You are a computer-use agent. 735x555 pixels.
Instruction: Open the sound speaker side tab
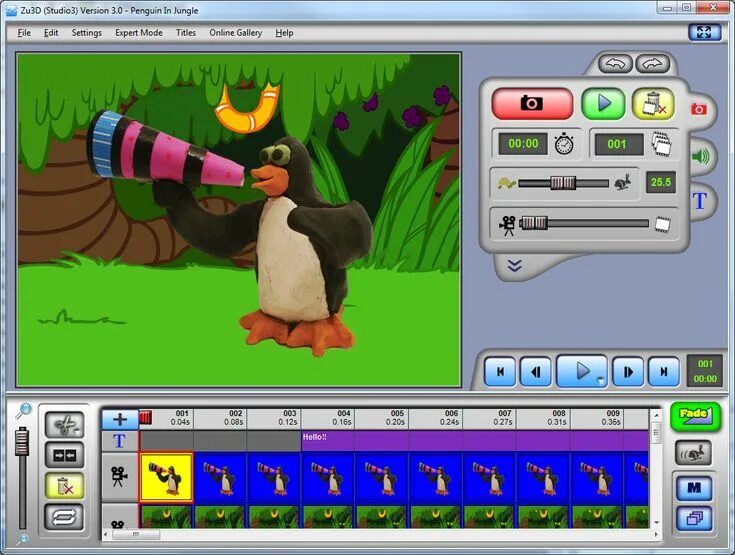point(700,156)
